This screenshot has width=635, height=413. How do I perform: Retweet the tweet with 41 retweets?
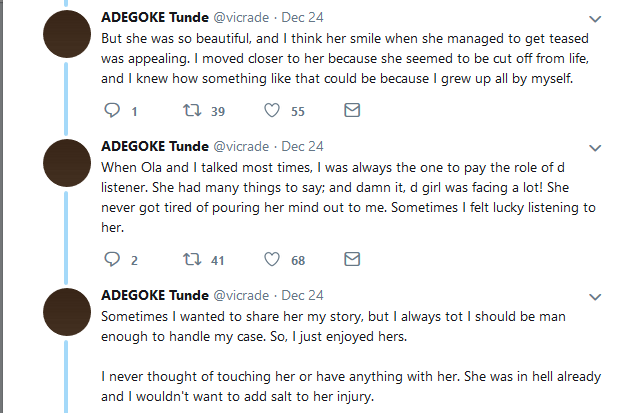coord(192,259)
